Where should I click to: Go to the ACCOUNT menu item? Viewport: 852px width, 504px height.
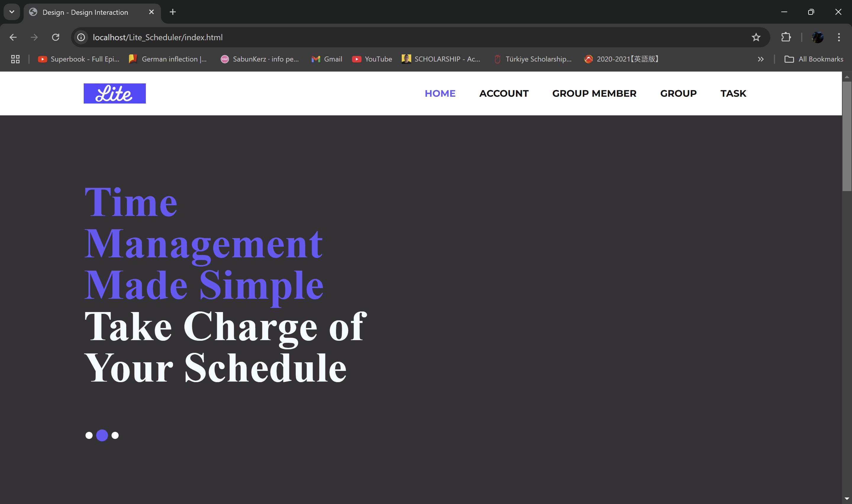504,93
